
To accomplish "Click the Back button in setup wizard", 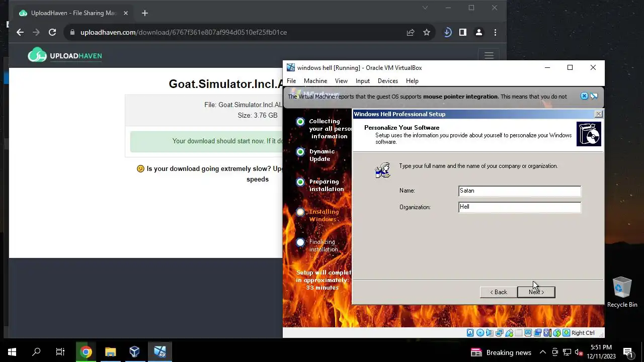I will 499,292.
